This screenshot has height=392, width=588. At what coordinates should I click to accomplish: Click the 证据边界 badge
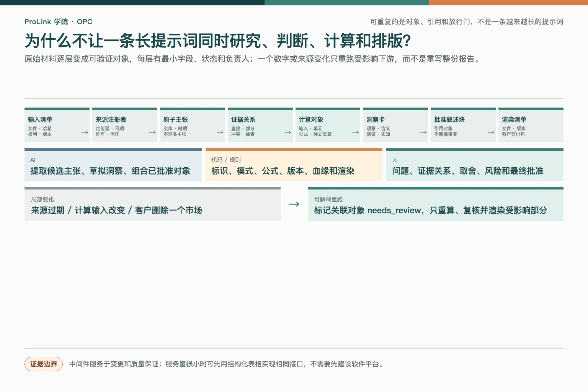(x=44, y=364)
